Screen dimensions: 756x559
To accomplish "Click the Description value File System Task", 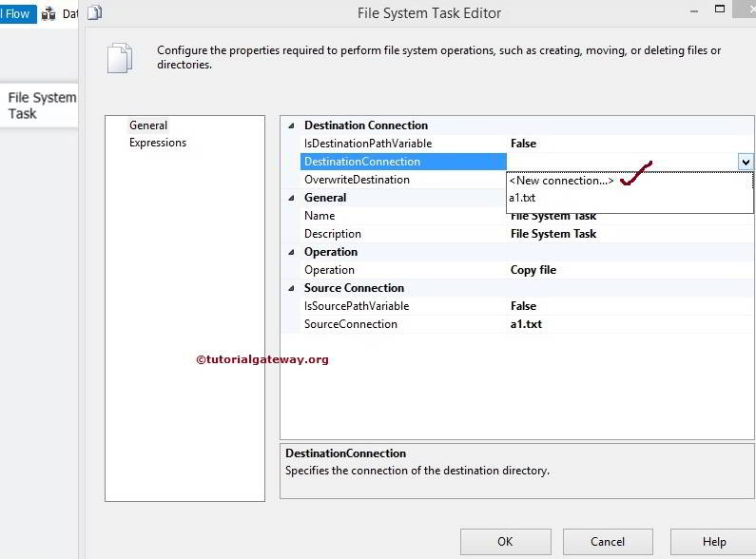I will 553,234.
